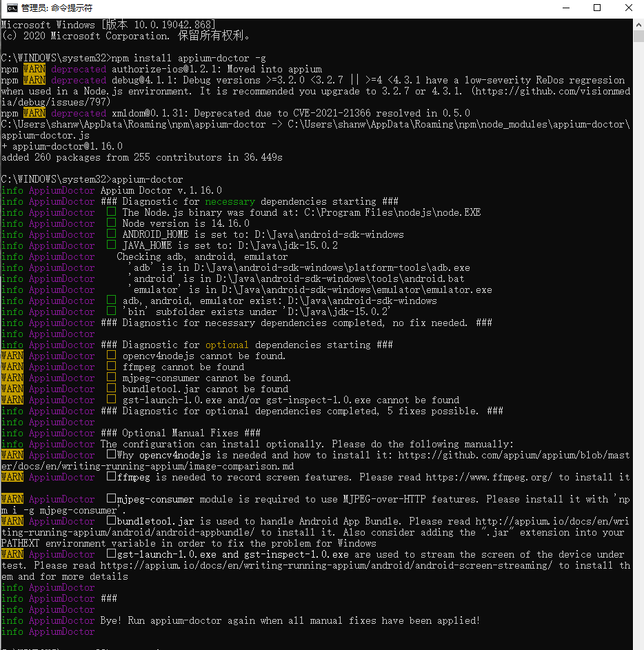Minimize the Command Prompt window

pyautogui.click(x=565, y=8)
